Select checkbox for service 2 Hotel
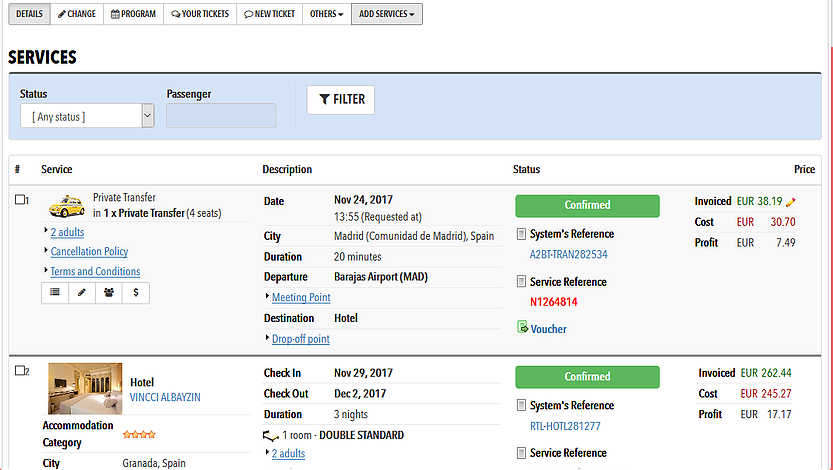This screenshot has height=470, width=833. point(20,370)
